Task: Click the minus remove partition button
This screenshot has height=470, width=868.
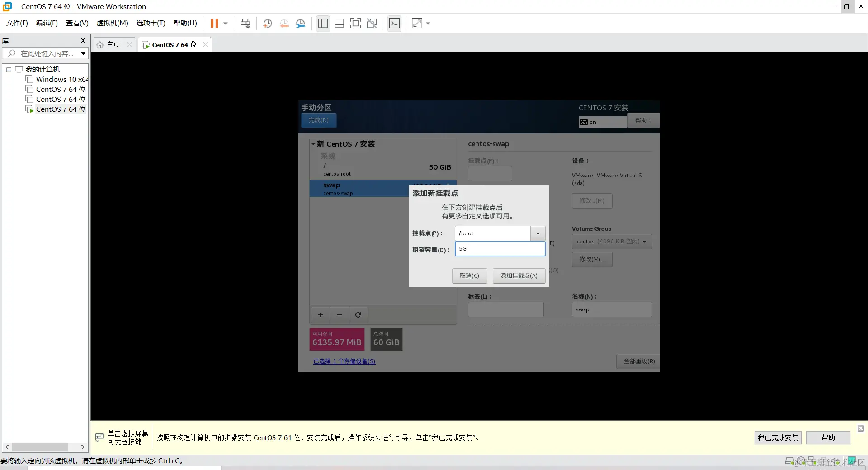Action: tap(340, 315)
